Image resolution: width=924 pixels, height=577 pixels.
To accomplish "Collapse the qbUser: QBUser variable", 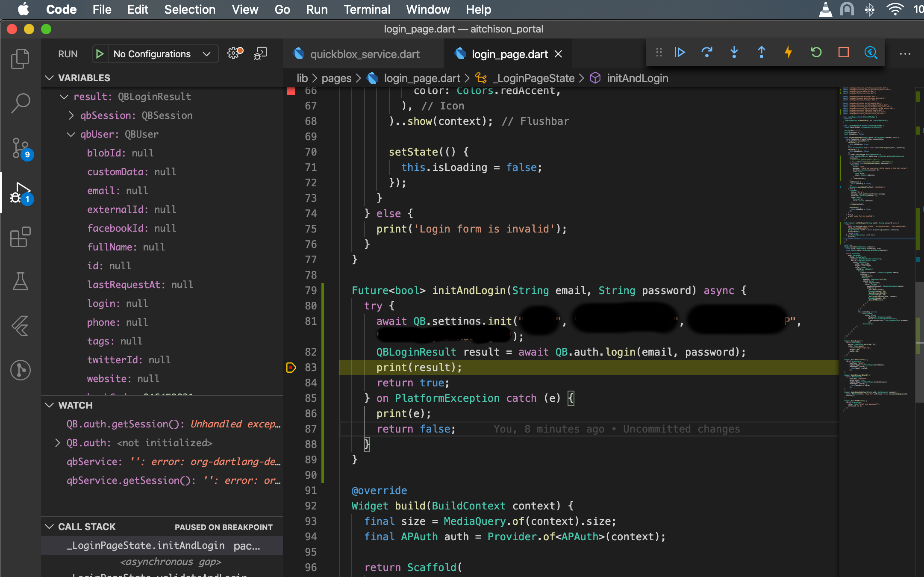I will point(71,134).
